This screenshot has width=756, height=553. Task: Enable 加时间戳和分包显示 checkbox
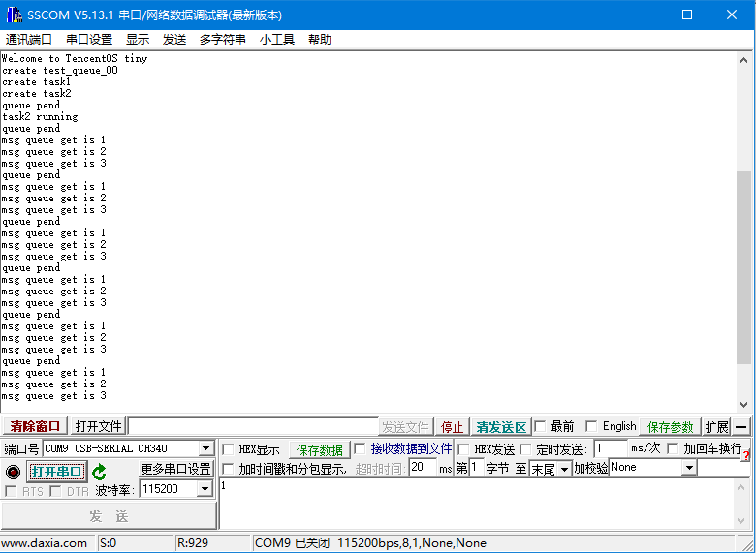(228, 469)
